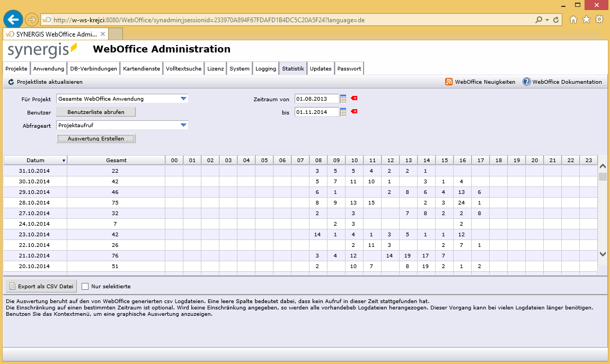Open the WebOffice Dokumentation help icon
This screenshot has height=364, width=610.
tap(526, 82)
